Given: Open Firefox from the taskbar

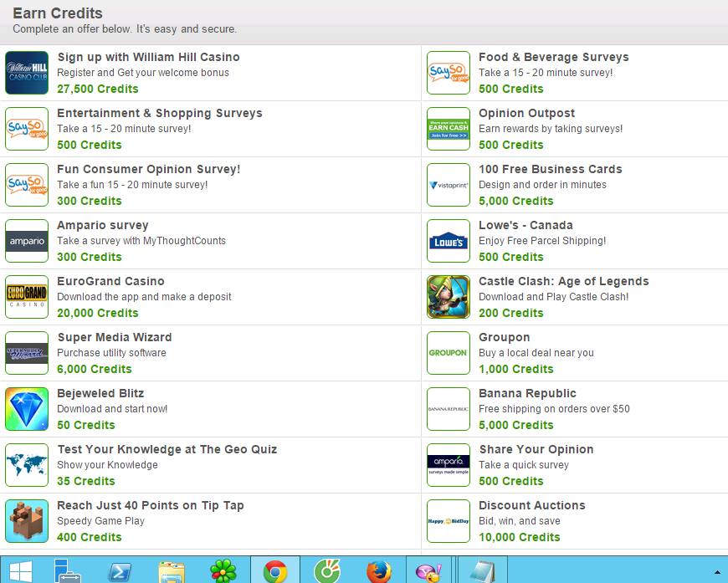Looking at the screenshot, I should click(x=379, y=570).
